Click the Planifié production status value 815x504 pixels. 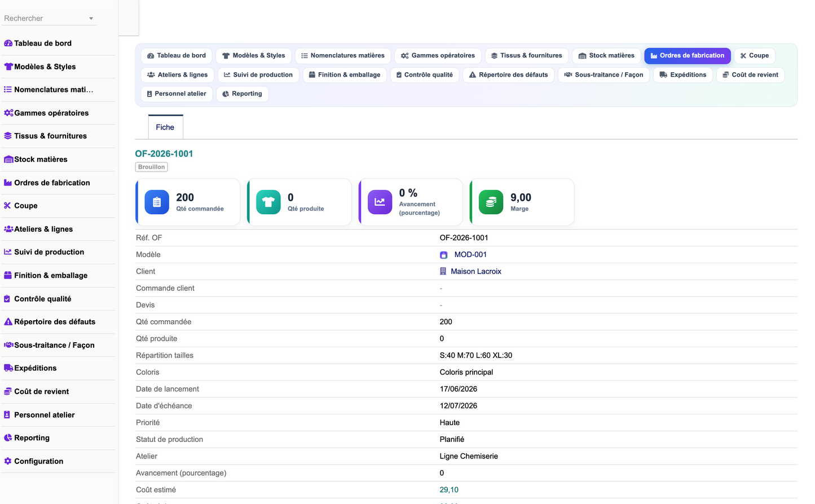[x=452, y=439]
